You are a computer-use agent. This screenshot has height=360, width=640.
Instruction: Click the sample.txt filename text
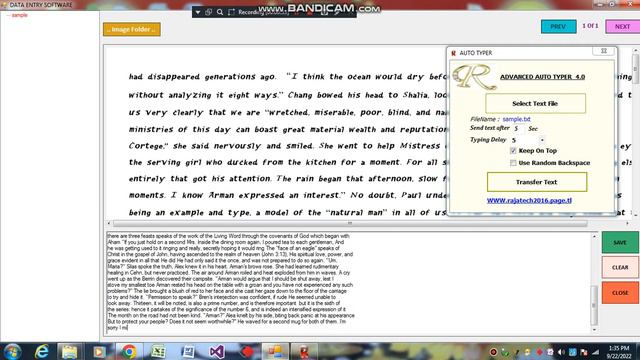[516, 119]
